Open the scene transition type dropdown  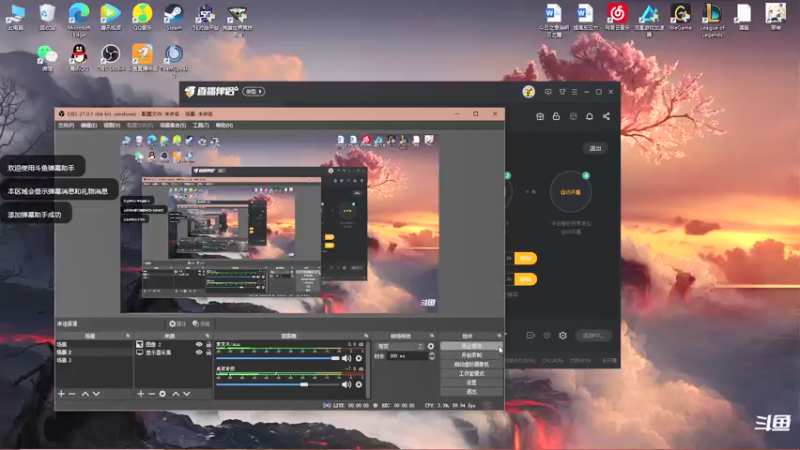(x=399, y=346)
